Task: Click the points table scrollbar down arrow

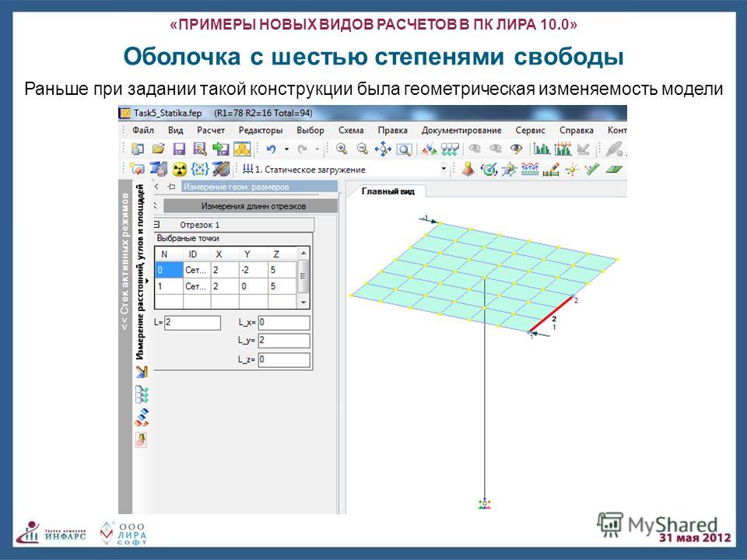Action: pos(303,303)
